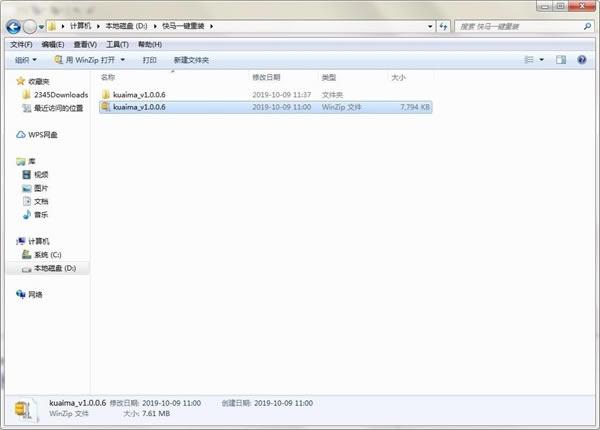Open the 编辑(E) menu

53,45
